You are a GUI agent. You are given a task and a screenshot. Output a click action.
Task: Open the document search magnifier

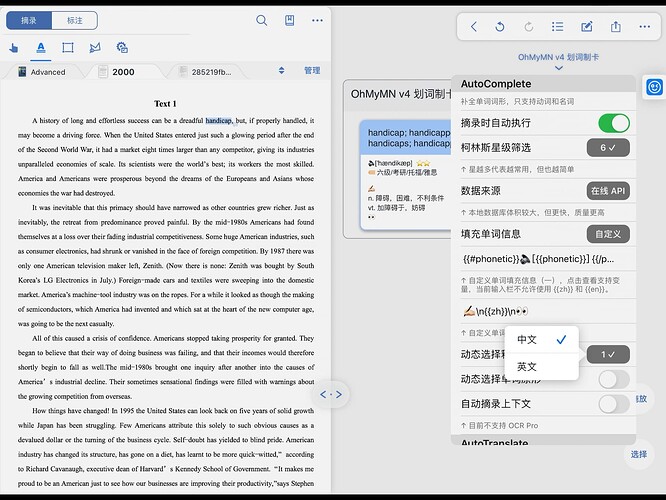point(262,20)
